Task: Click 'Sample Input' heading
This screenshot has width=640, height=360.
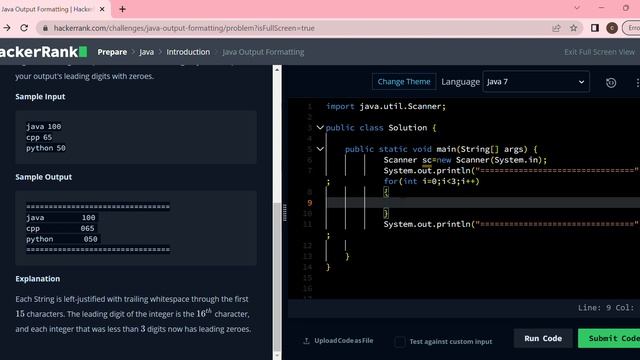Action: 40,97
